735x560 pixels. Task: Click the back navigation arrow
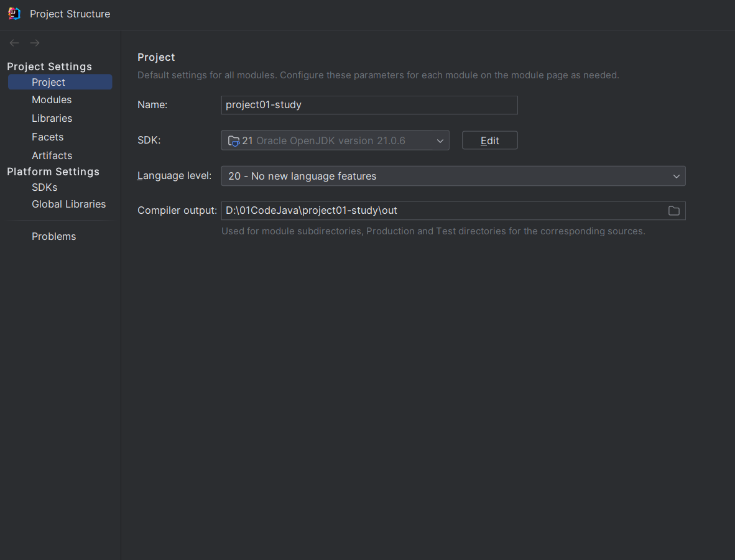[14, 43]
